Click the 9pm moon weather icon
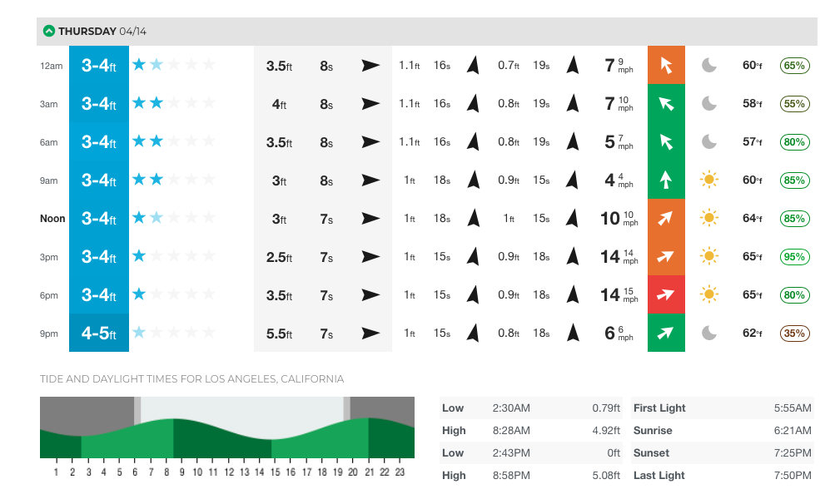 click(709, 333)
